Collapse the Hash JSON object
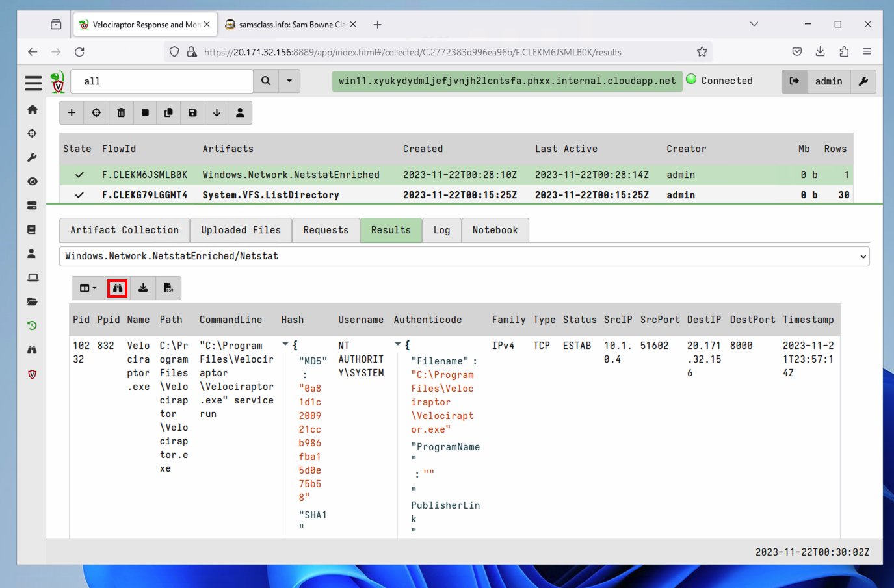894x588 pixels. click(285, 344)
